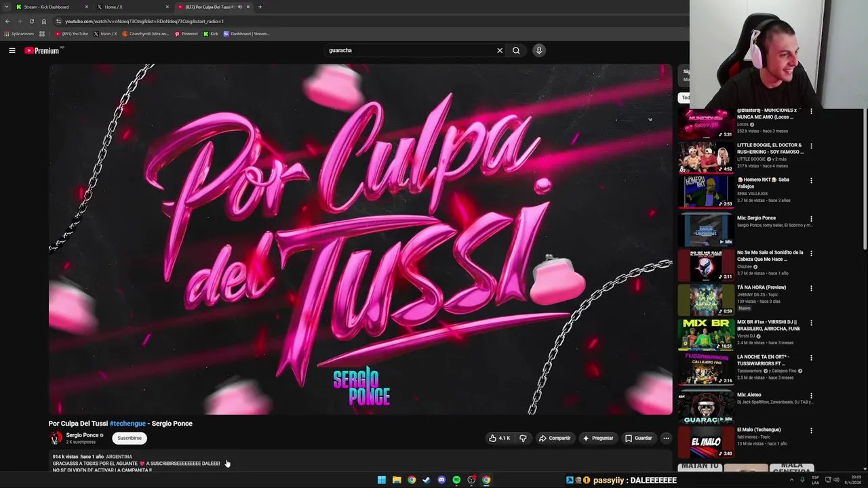868x488 pixels.
Task: Go to YouTube Premium home logo
Action: tap(42, 50)
